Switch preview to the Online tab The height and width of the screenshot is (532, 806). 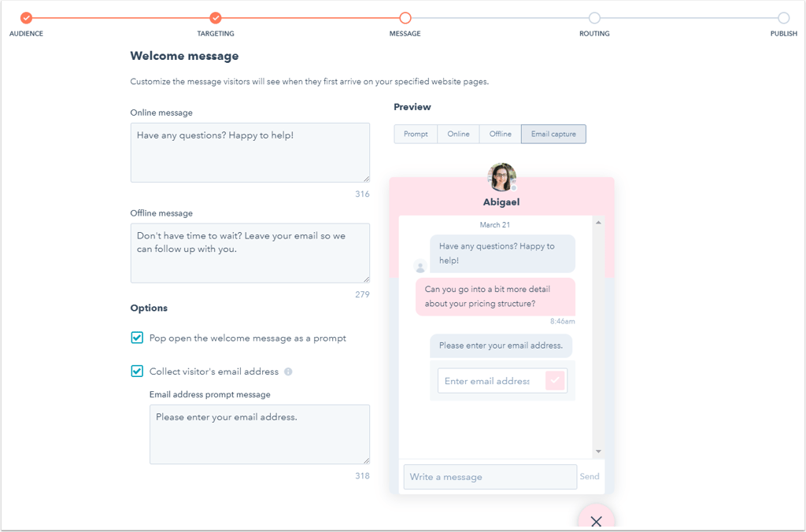click(x=459, y=134)
